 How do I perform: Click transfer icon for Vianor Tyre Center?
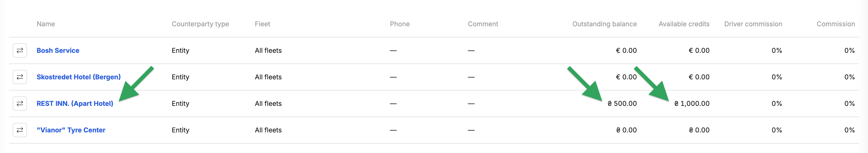pos(20,130)
